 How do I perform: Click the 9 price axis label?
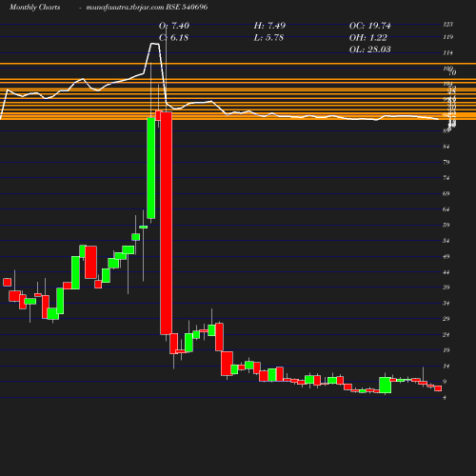click(x=445, y=382)
